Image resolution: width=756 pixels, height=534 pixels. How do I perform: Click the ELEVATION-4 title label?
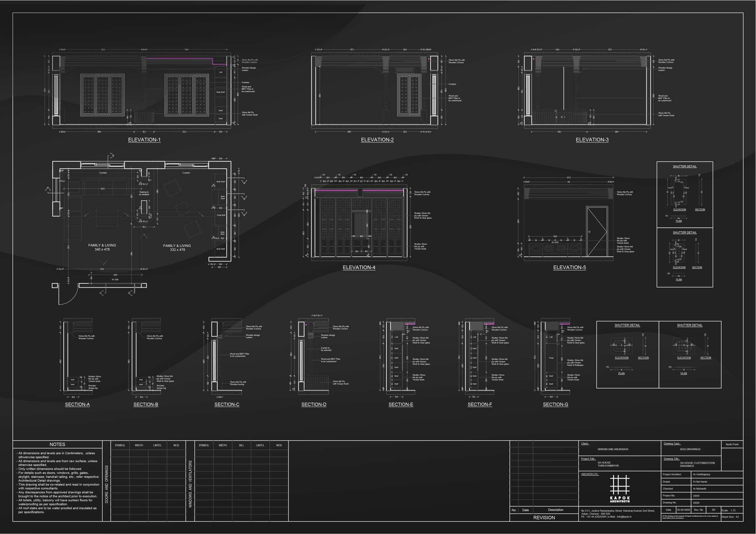359,268
